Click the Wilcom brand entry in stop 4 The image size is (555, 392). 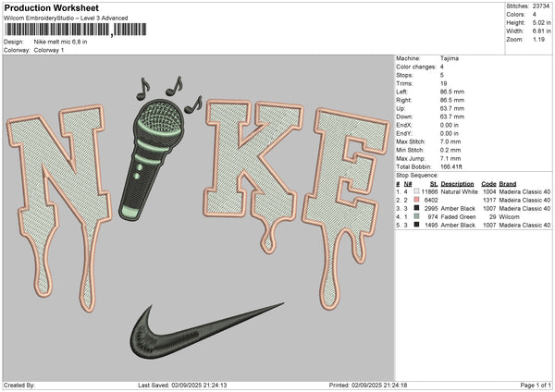pos(510,216)
